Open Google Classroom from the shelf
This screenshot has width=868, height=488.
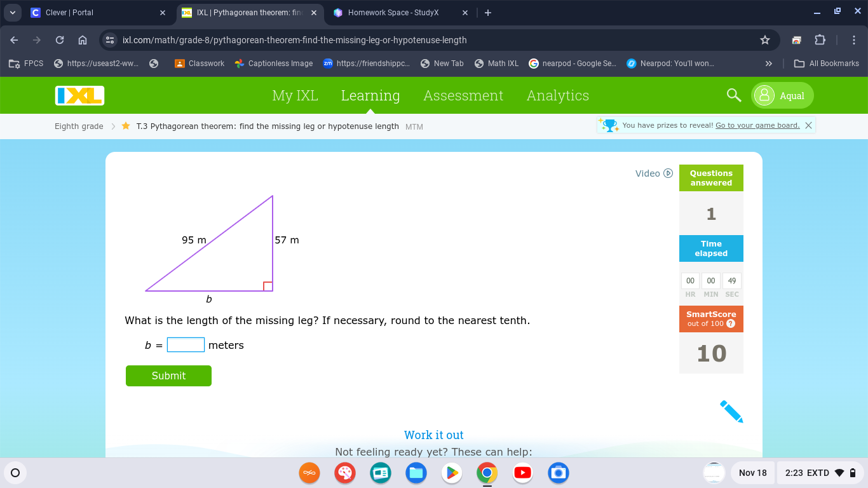[381, 473]
